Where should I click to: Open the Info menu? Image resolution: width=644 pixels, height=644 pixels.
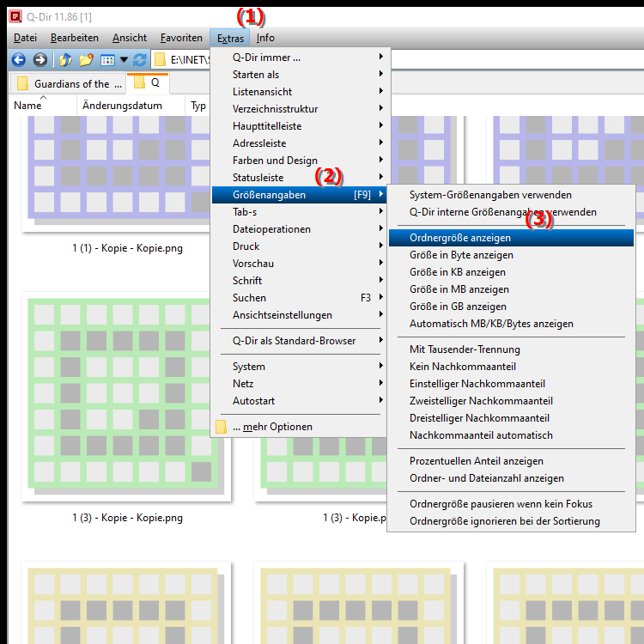point(265,38)
